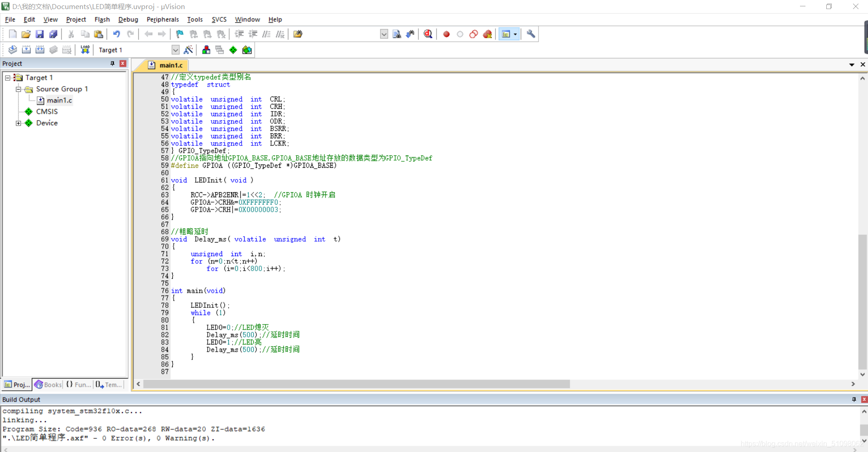Insert breakpoint red dot icon
The height and width of the screenshot is (452, 868).
coord(446,34)
